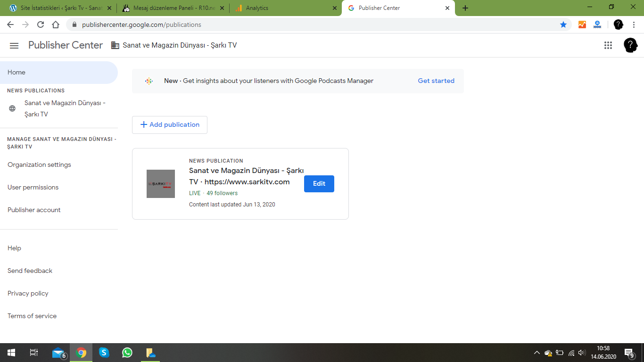The image size is (644, 362).
Task: Open the Google account avatar in header
Action: [630, 45]
